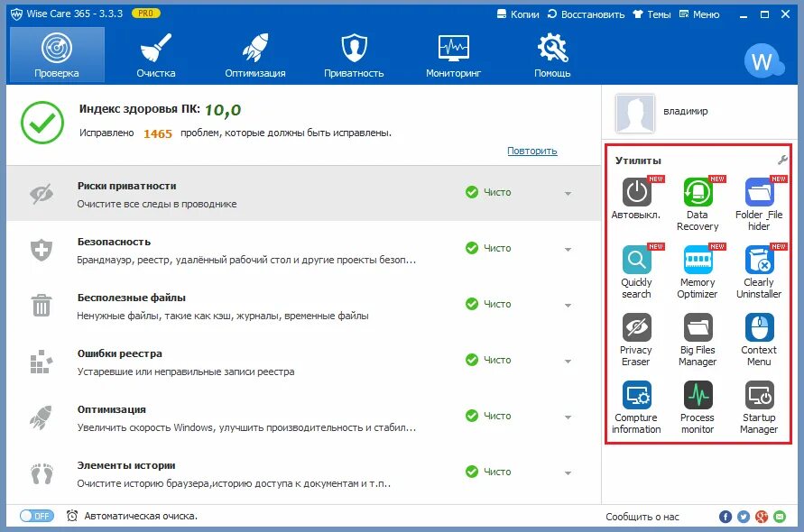Expand the Бесполезные файлы row arrow

pyautogui.click(x=568, y=306)
